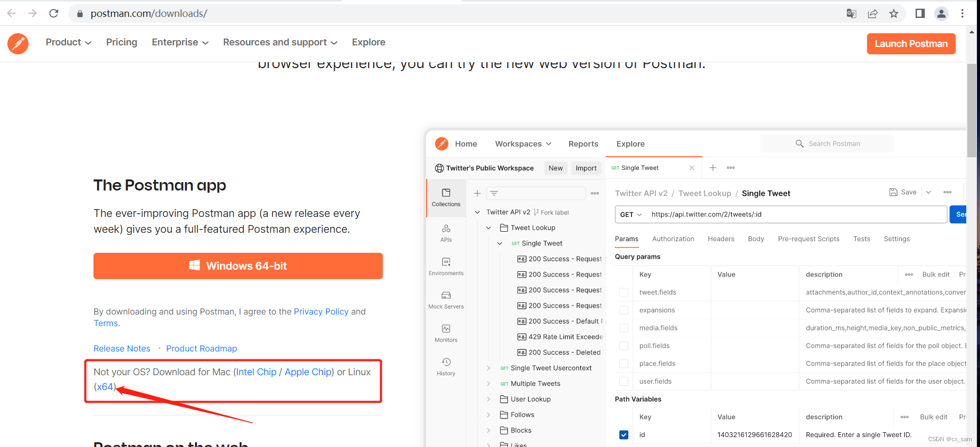Click the Postman logo inside the app preview
The width and height of the screenshot is (980, 447).
click(x=441, y=144)
